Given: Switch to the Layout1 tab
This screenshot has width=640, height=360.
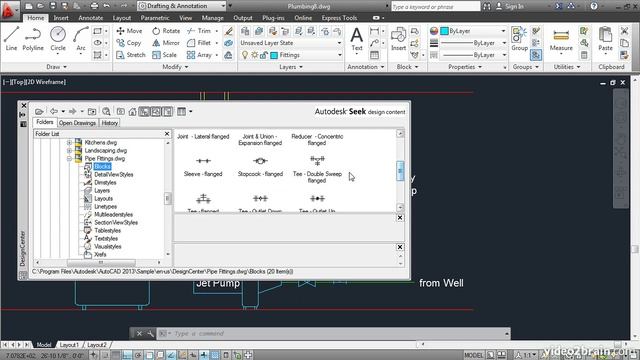Looking at the screenshot, I should 69,345.
